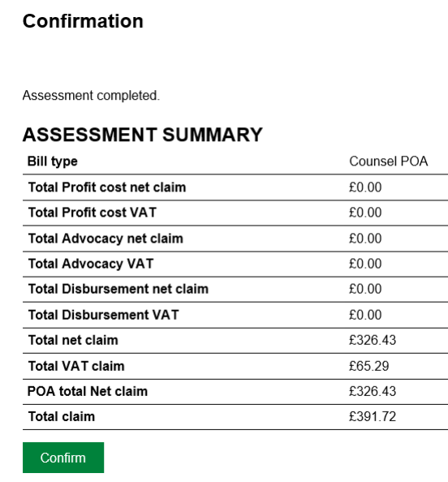Select the Total net claim £326.43 amount
Viewport: 448px width, 482px height.
(373, 340)
